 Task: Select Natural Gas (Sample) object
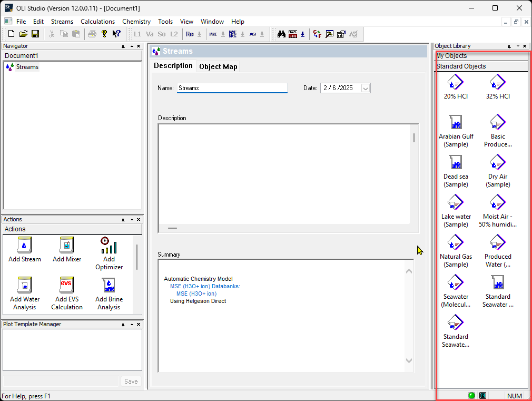456,251
